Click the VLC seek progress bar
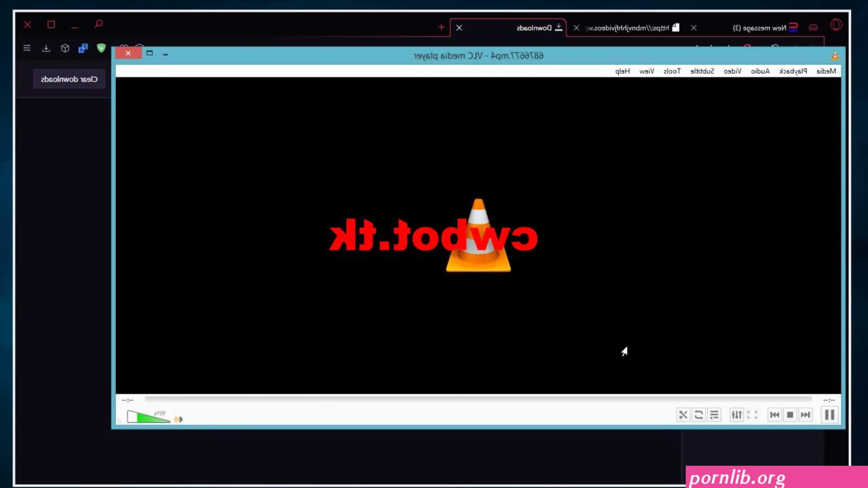 tap(478, 400)
